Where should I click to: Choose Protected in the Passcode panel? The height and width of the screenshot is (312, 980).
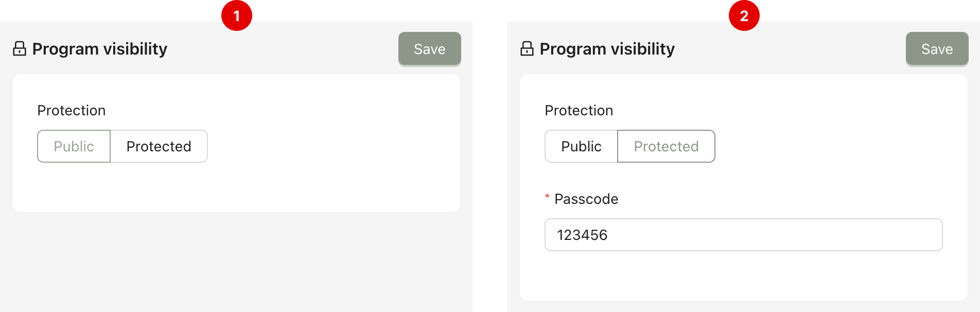tap(666, 147)
